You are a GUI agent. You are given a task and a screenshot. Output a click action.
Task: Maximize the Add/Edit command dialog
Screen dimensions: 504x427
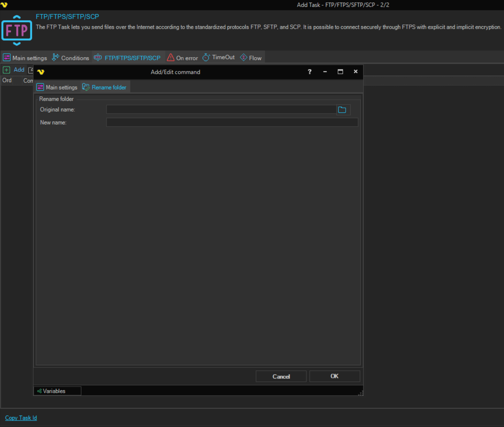[x=340, y=72]
